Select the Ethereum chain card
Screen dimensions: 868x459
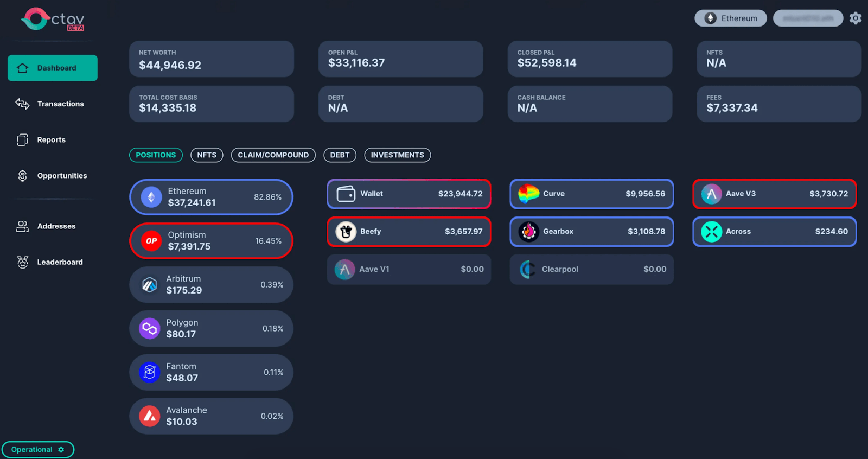click(211, 197)
